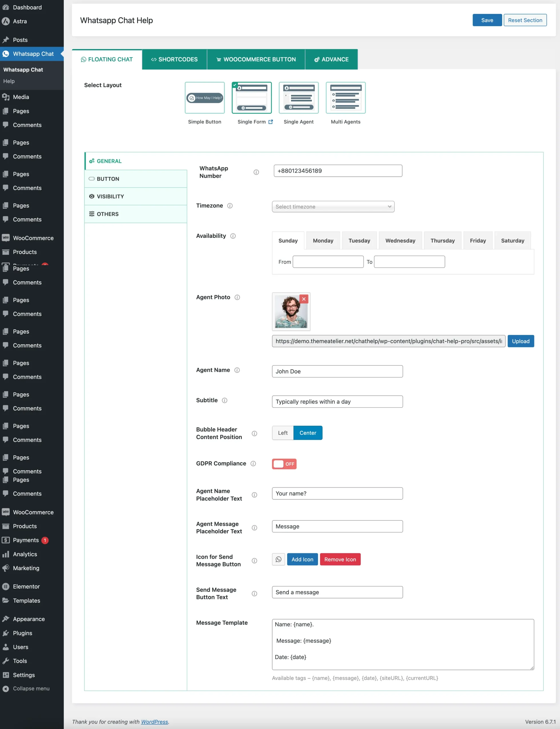Open the Button settings section
Image resolution: width=560 pixels, height=729 pixels.
[136, 179]
